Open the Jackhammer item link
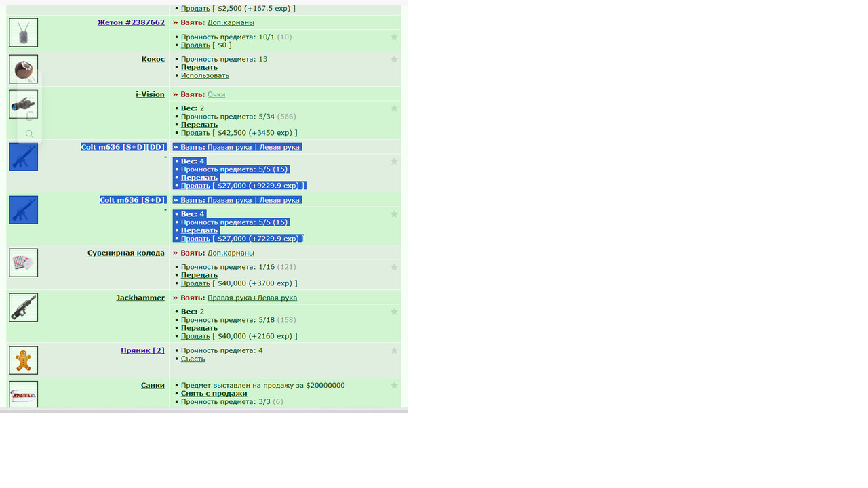Image resolution: width=868 pixels, height=488 pixels. (x=140, y=298)
